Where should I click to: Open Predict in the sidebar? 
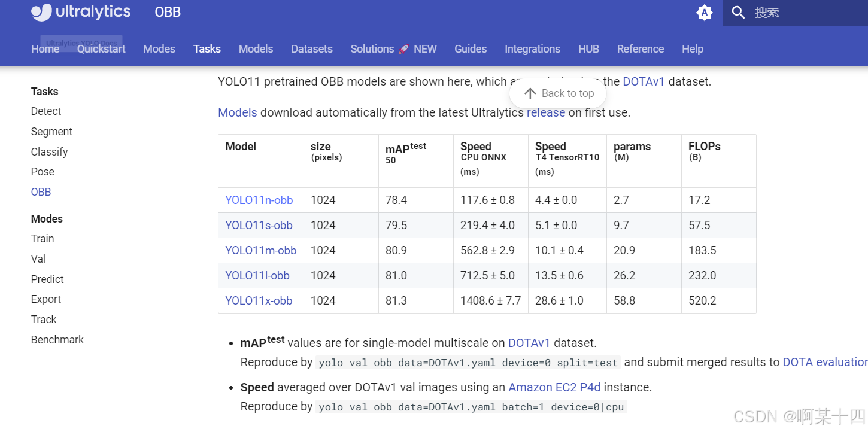click(47, 279)
